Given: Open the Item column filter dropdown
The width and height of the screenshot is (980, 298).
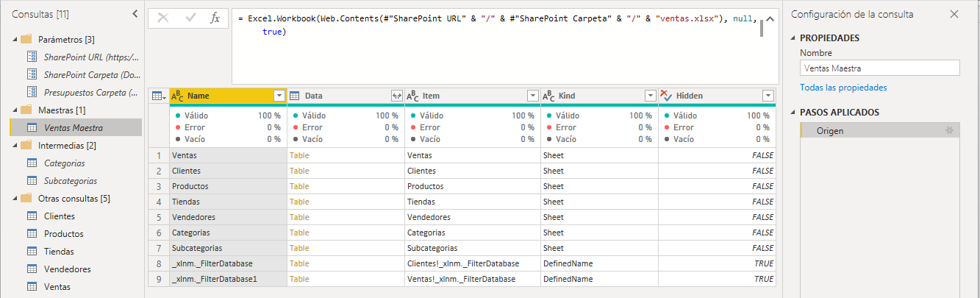Looking at the screenshot, I should (x=532, y=96).
